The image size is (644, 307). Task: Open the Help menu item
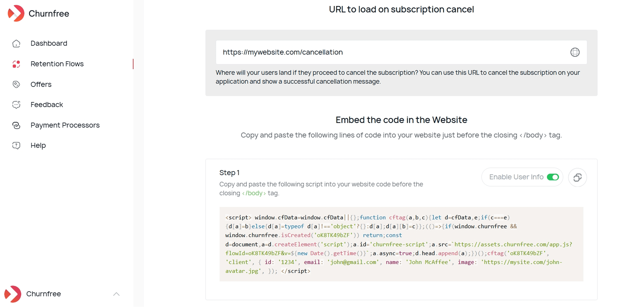click(38, 145)
